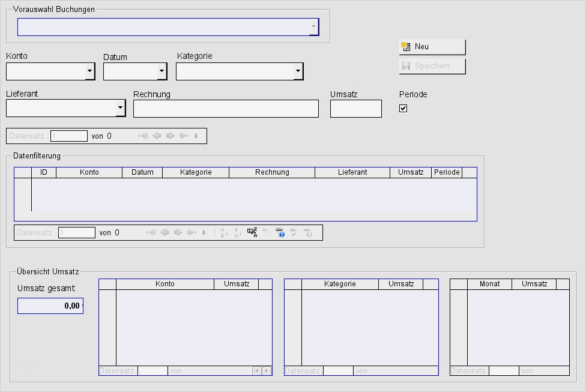Click Monat header in Übersicht Umsatz grid

tap(489, 284)
